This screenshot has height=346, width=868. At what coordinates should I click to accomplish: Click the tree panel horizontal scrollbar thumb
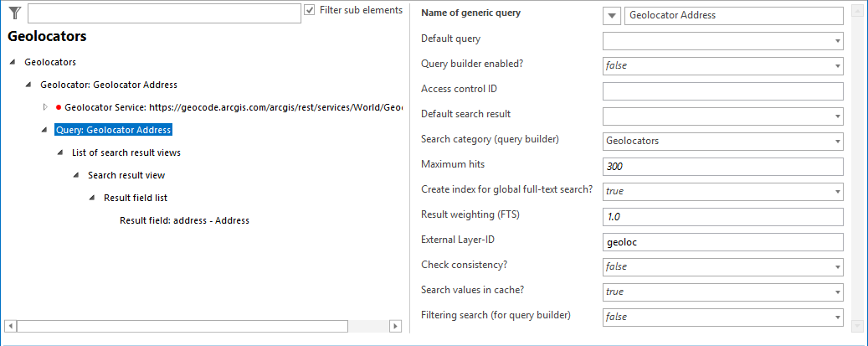pyautogui.click(x=182, y=326)
